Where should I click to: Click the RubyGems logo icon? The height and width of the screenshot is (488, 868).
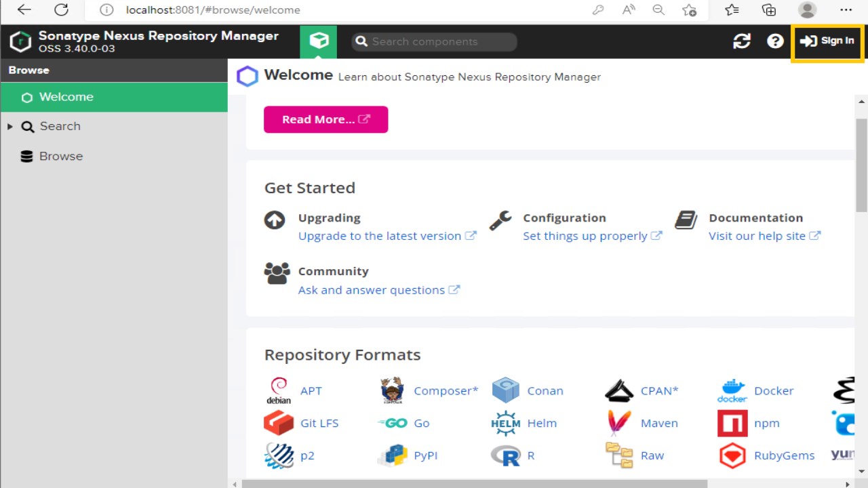pos(732,456)
